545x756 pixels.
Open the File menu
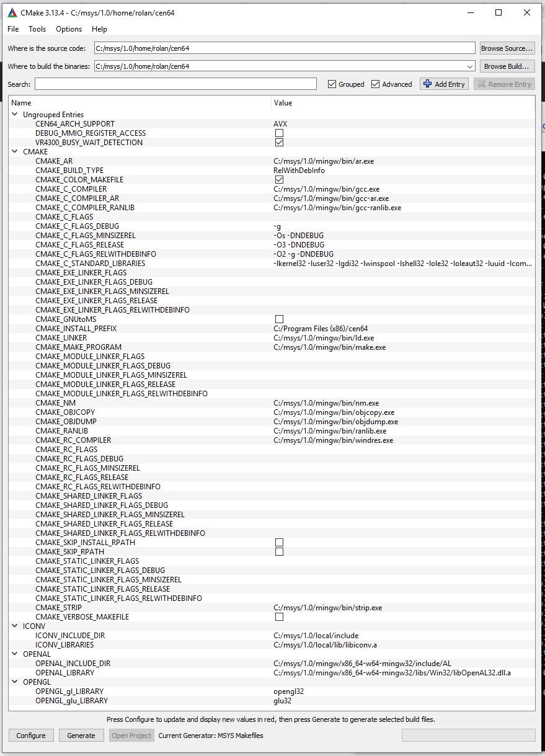(x=12, y=29)
